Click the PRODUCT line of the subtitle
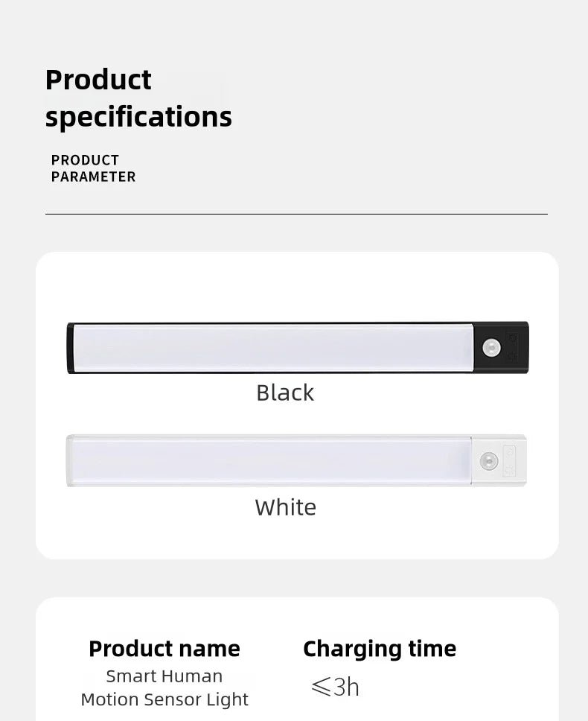Screen dimensions: 588x721 coord(85,160)
